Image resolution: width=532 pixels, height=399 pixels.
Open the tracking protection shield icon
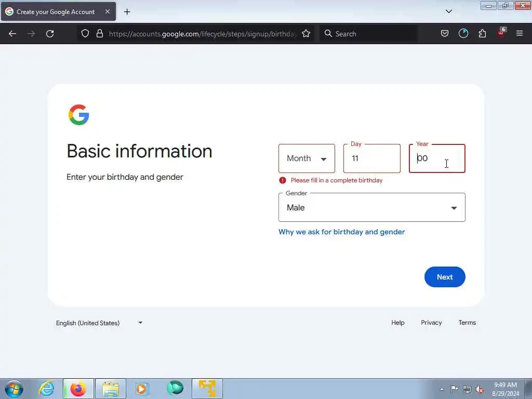click(x=85, y=34)
